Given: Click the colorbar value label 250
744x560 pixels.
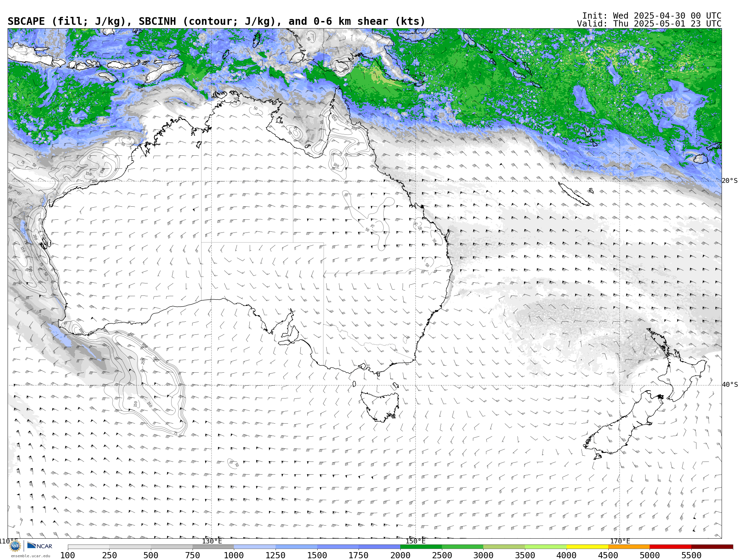Looking at the screenshot, I should (110, 555).
